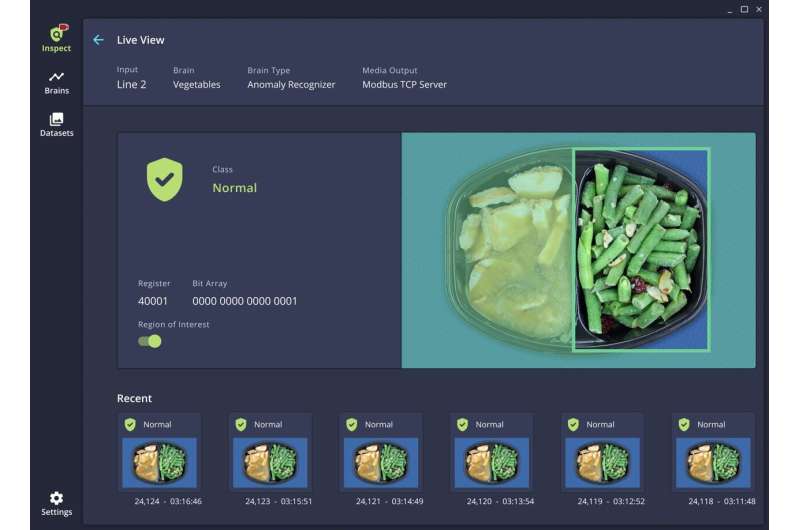Click the Anomaly Recognizer brain type
Viewport: 800px width, 530px height.
pos(291,85)
